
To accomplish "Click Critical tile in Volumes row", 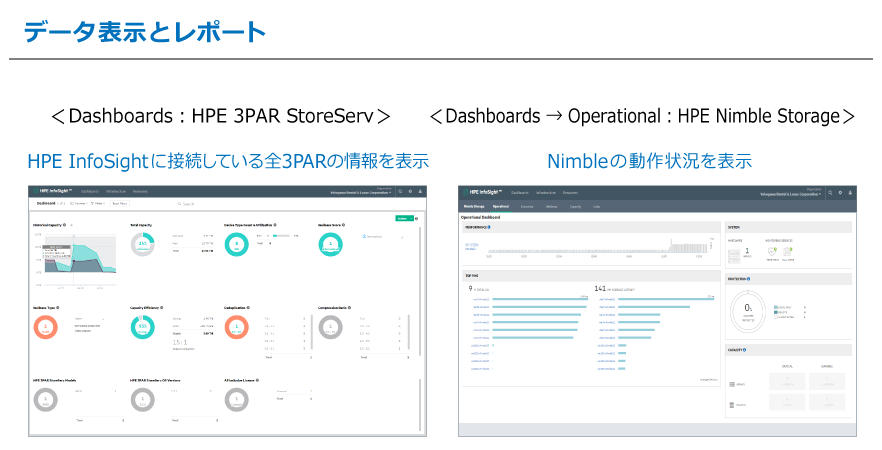I will click(787, 381).
